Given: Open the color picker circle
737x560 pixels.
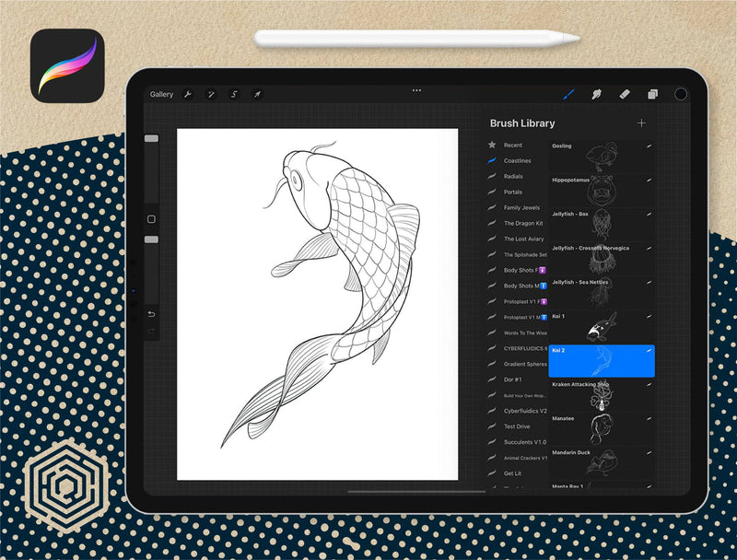Looking at the screenshot, I should click(681, 94).
